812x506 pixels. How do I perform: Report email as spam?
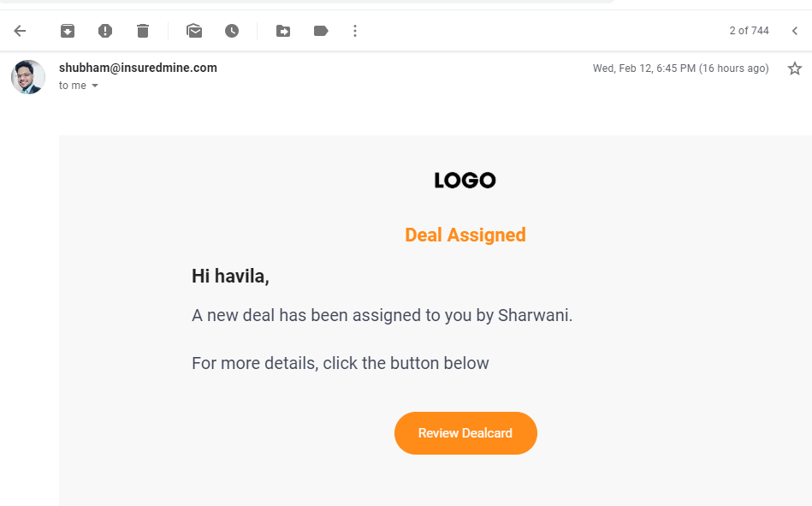tap(105, 31)
